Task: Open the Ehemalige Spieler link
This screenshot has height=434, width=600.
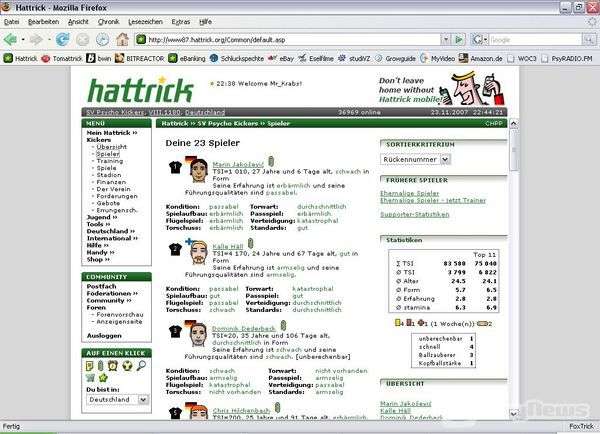Action: pos(409,193)
